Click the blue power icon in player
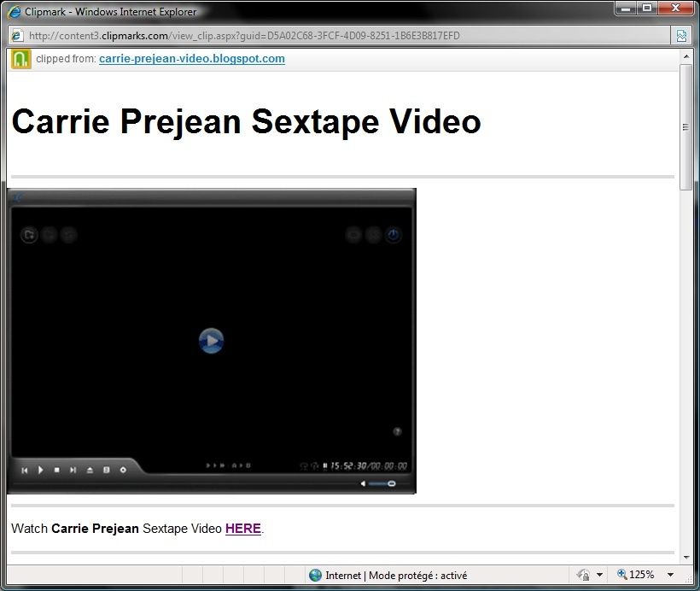The height and width of the screenshot is (591, 700). (393, 235)
